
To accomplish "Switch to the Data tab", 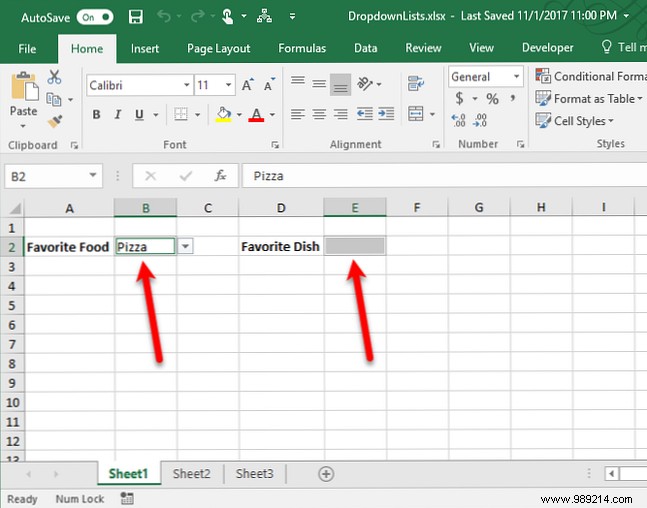I will pos(366,48).
